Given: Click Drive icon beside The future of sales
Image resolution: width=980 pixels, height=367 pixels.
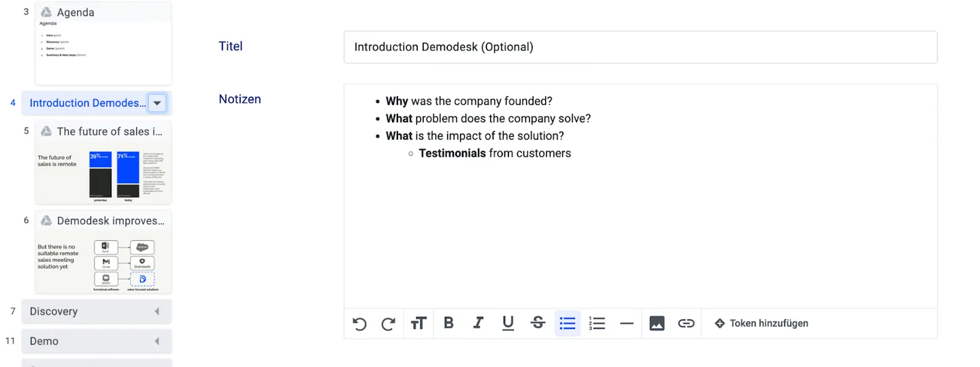Looking at the screenshot, I should click(x=46, y=131).
